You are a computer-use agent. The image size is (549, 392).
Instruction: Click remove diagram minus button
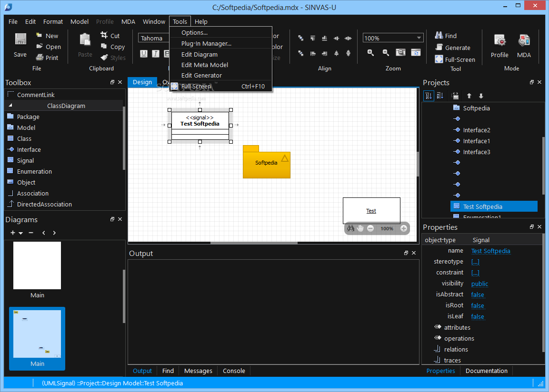tap(31, 233)
